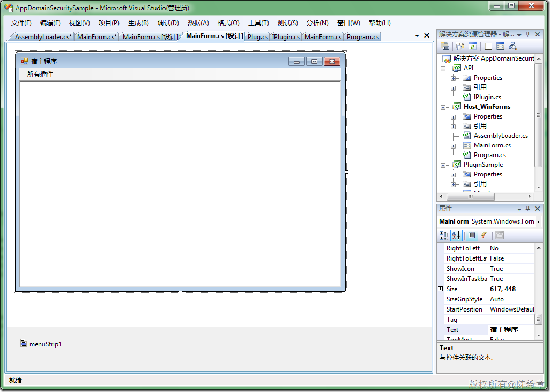Show Events lightning bolt in properties panel
The height and width of the screenshot is (392, 550).
(484, 235)
